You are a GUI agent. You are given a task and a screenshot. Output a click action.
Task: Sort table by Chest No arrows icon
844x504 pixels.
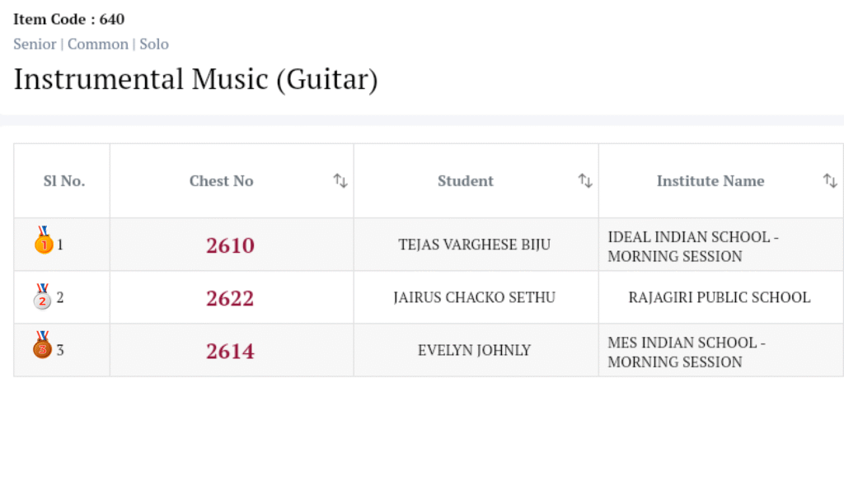[x=340, y=181]
